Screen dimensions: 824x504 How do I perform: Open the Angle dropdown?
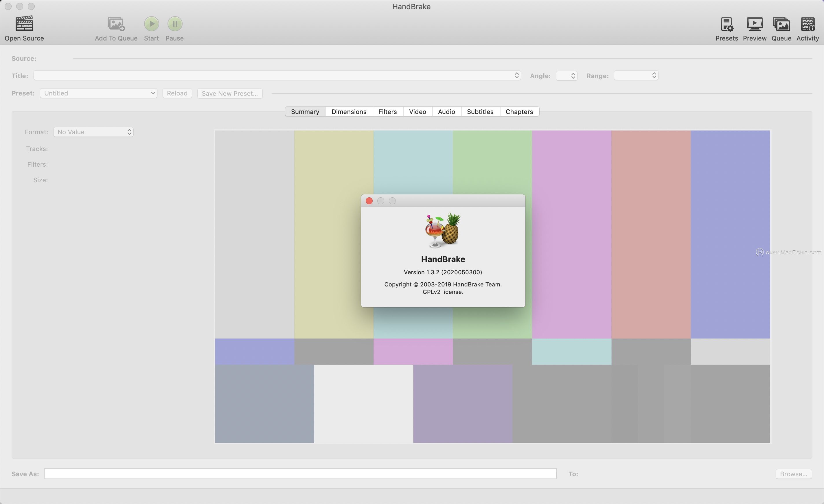[x=566, y=76]
